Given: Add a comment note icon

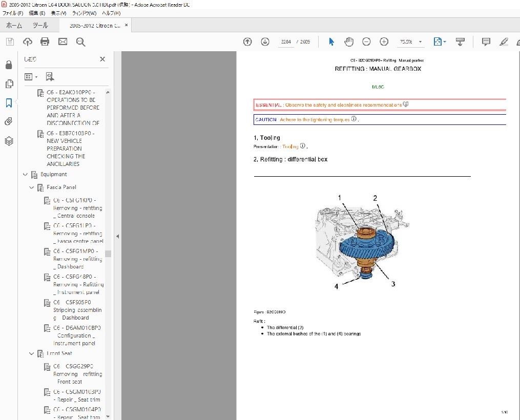Looking at the screenshot, I should point(486,41).
